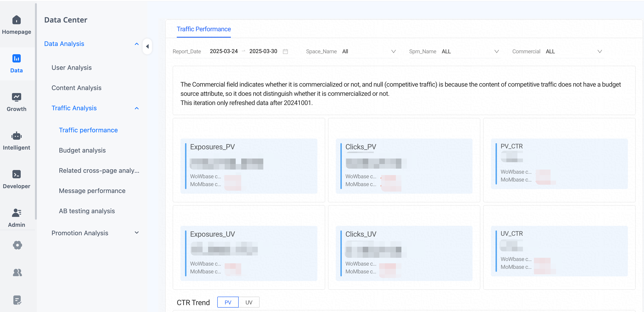Collapse the side panel with triangle arrow
Viewport: 644px width, 312px height.
(x=147, y=46)
